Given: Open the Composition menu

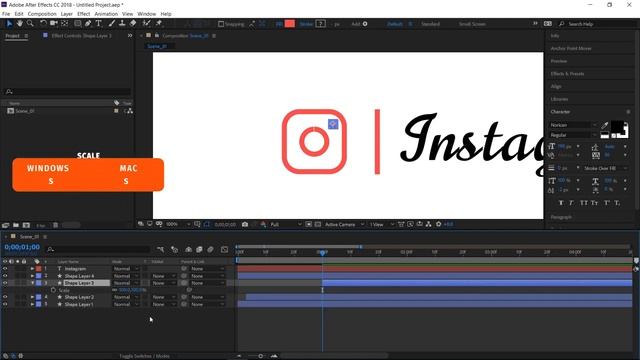Looking at the screenshot, I should 42,14.
